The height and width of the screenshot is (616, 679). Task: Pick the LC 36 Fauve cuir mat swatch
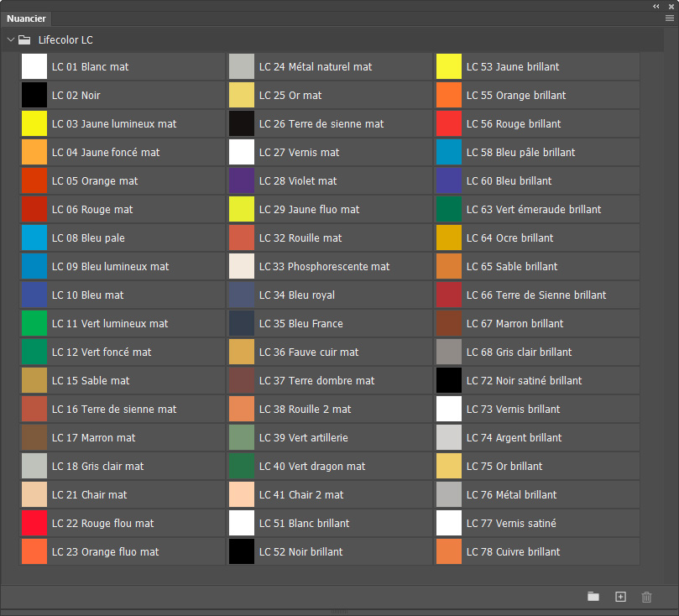(x=242, y=352)
